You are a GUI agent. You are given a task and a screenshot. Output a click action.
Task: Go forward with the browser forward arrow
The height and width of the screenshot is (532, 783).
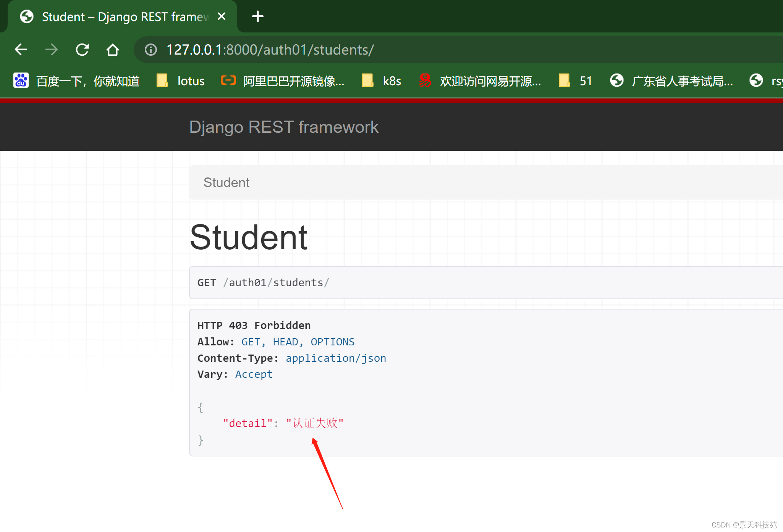click(52, 50)
